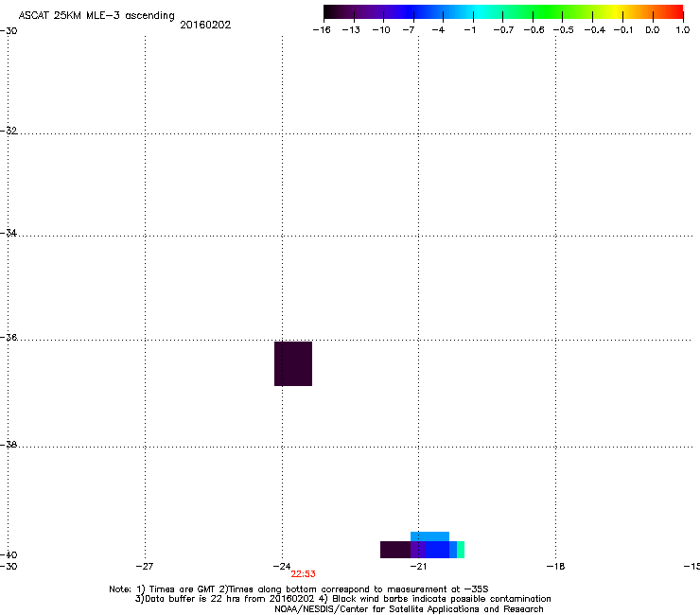
Task: Click the -7 color bar label
Action: point(409,30)
